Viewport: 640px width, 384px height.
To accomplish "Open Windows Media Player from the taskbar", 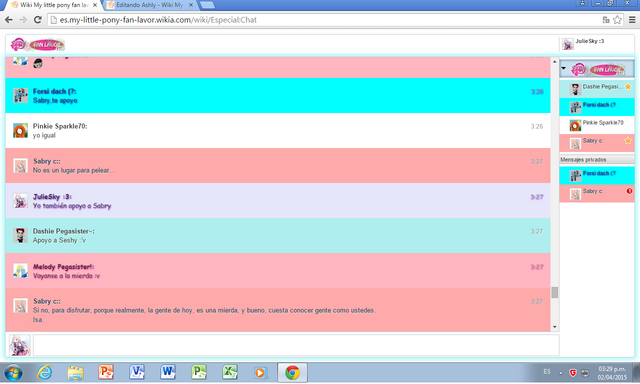I will pyautogui.click(x=260, y=373).
